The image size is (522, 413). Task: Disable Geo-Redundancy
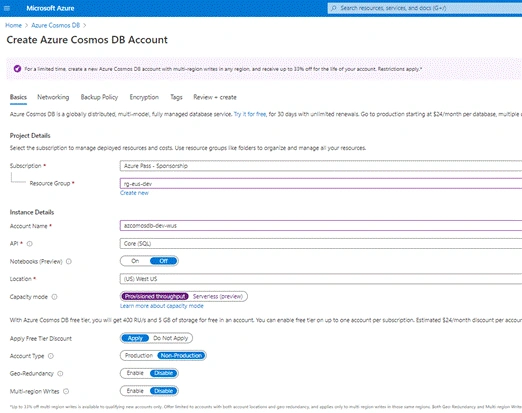click(163, 373)
